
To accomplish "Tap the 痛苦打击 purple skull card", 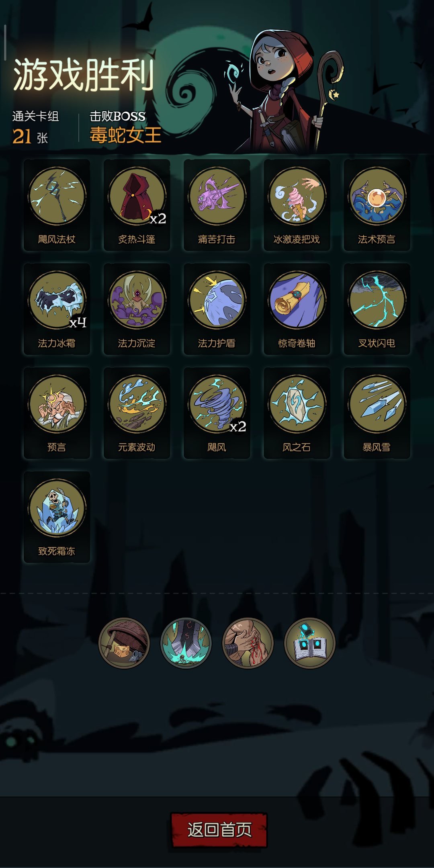I will (x=217, y=205).
